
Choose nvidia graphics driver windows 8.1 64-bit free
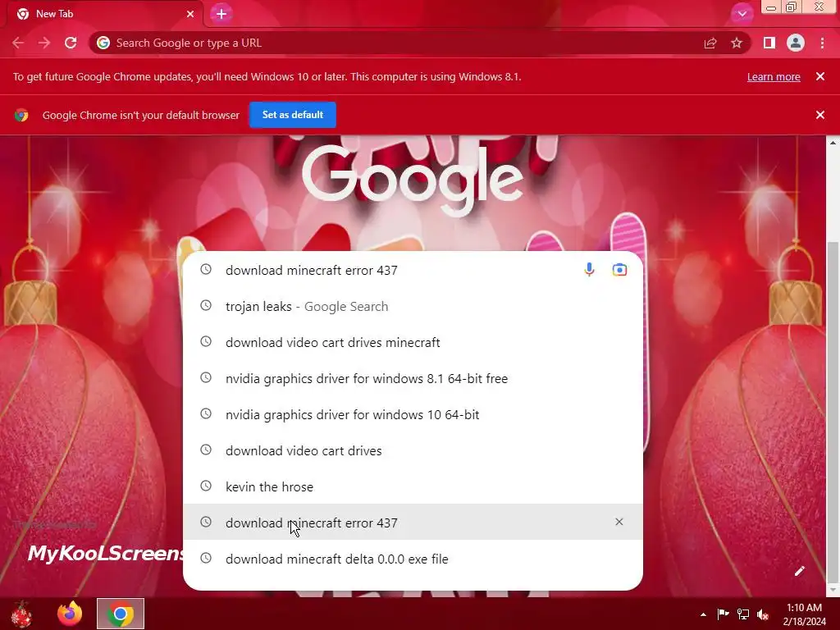[x=413, y=378]
